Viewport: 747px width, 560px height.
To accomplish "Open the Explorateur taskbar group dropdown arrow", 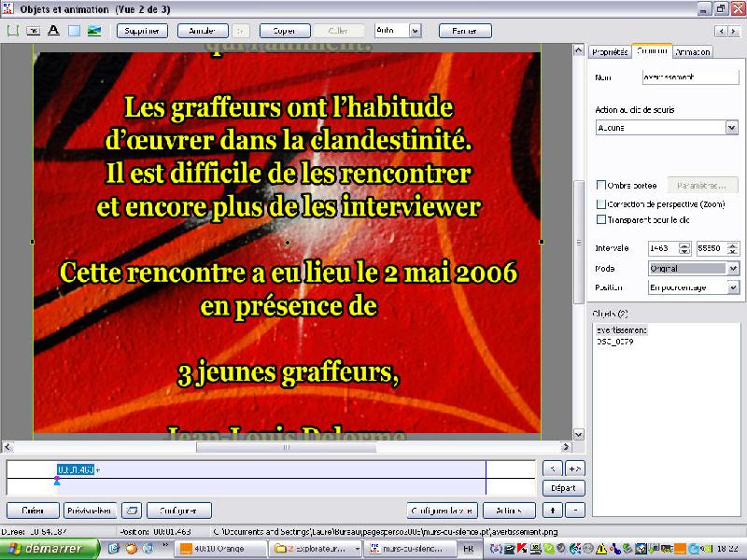I will pyautogui.click(x=358, y=549).
